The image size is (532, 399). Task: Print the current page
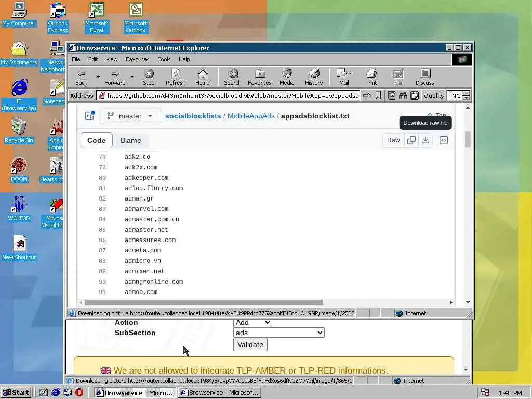click(x=371, y=77)
